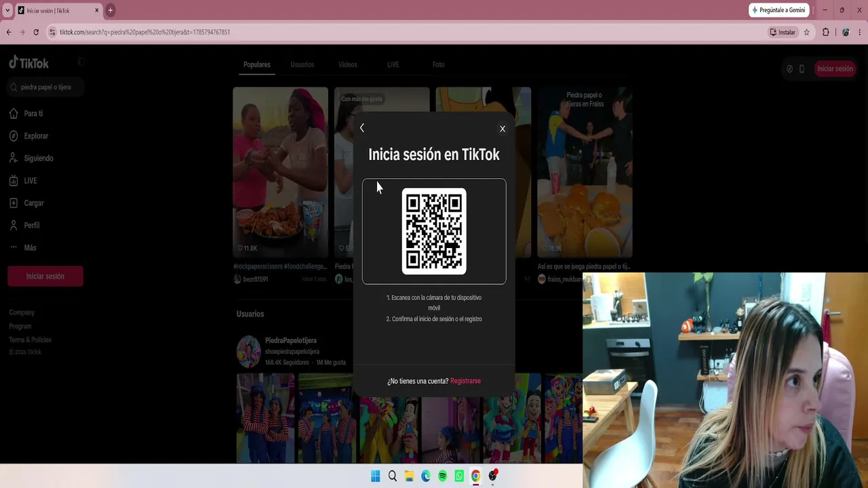Open the Windows Start menu
Image resolution: width=868 pixels, height=488 pixels.
[x=376, y=476]
